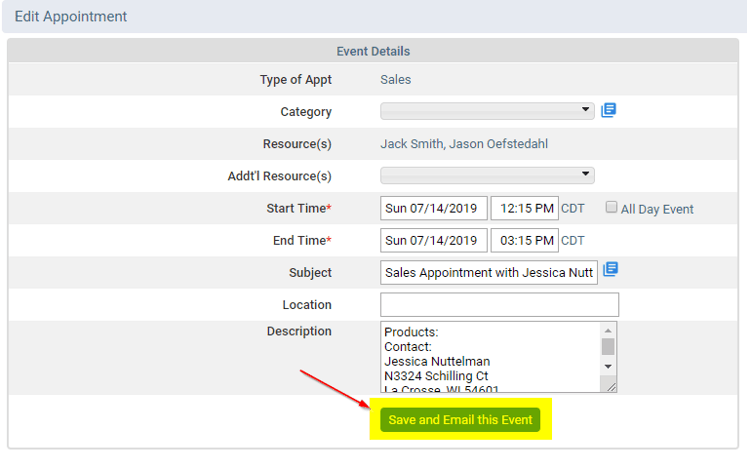Click the empty Location field

[499, 305]
